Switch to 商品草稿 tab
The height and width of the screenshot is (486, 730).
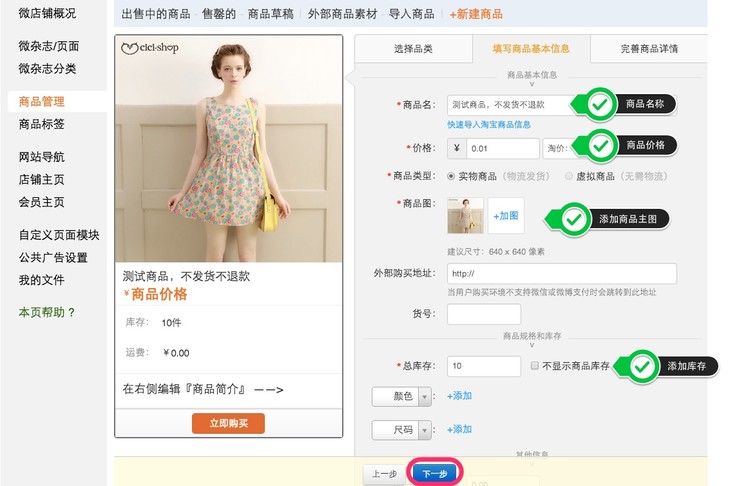(x=270, y=14)
